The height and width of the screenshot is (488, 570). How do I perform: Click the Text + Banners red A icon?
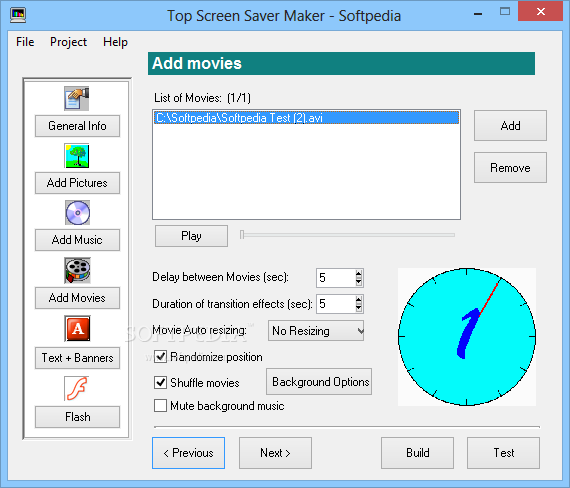[77, 329]
